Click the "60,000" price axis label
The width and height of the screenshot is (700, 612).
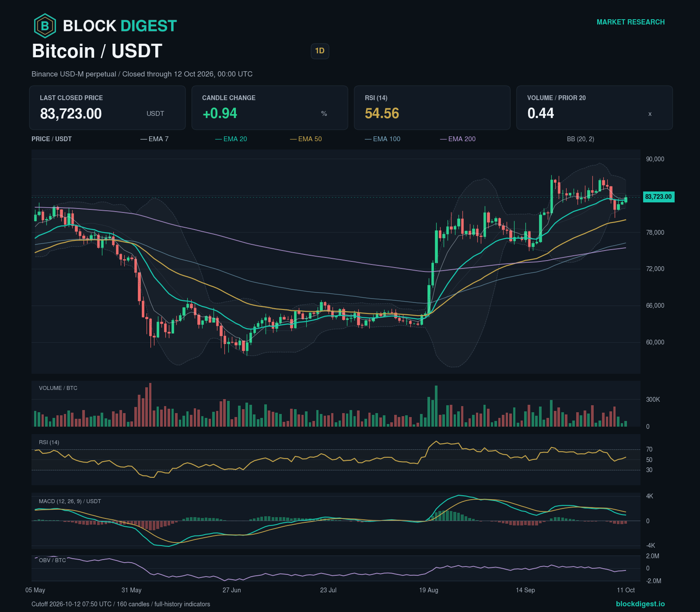[655, 342]
